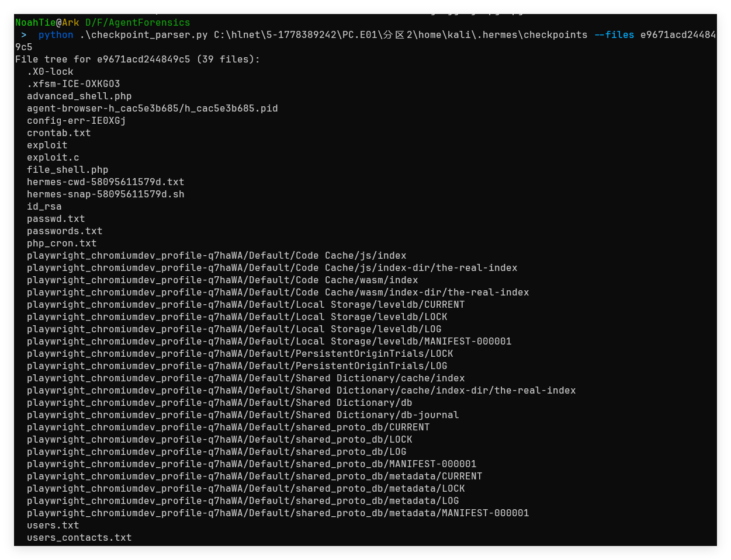Select the Code Cache/wasm/index row
This screenshot has height=560, width=731.
[223, 280]
